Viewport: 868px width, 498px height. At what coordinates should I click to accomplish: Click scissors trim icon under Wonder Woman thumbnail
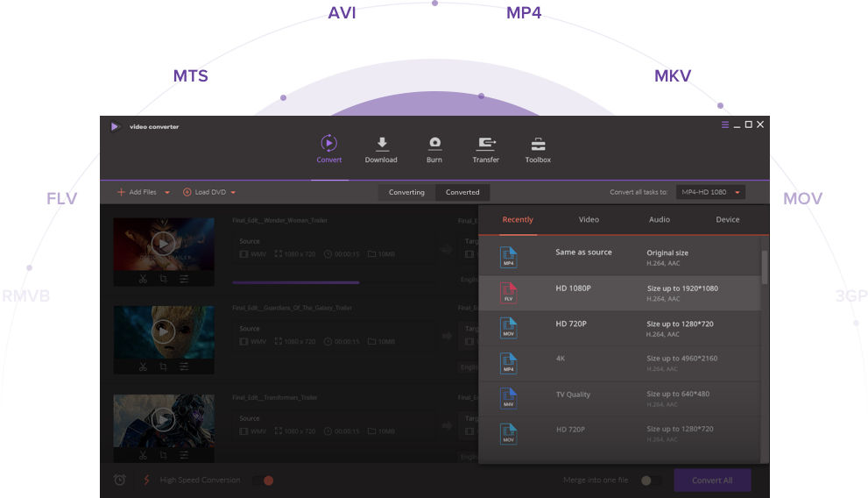142,279
